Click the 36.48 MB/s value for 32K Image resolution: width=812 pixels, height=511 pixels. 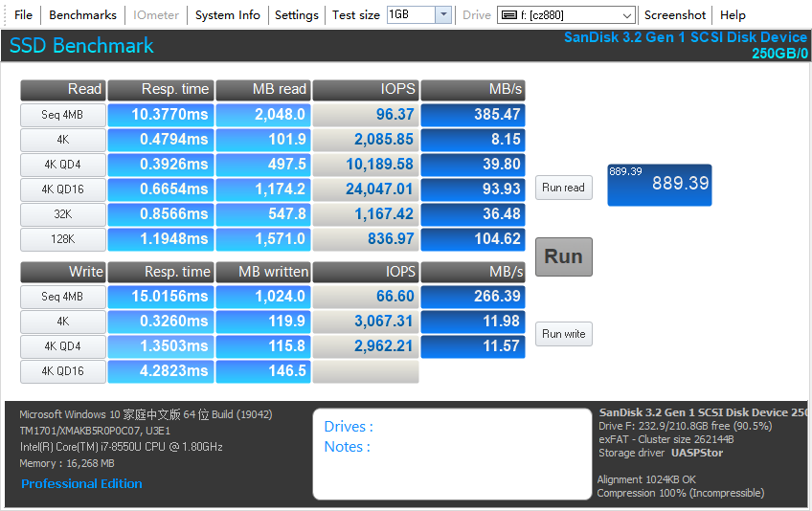point(473,214)
